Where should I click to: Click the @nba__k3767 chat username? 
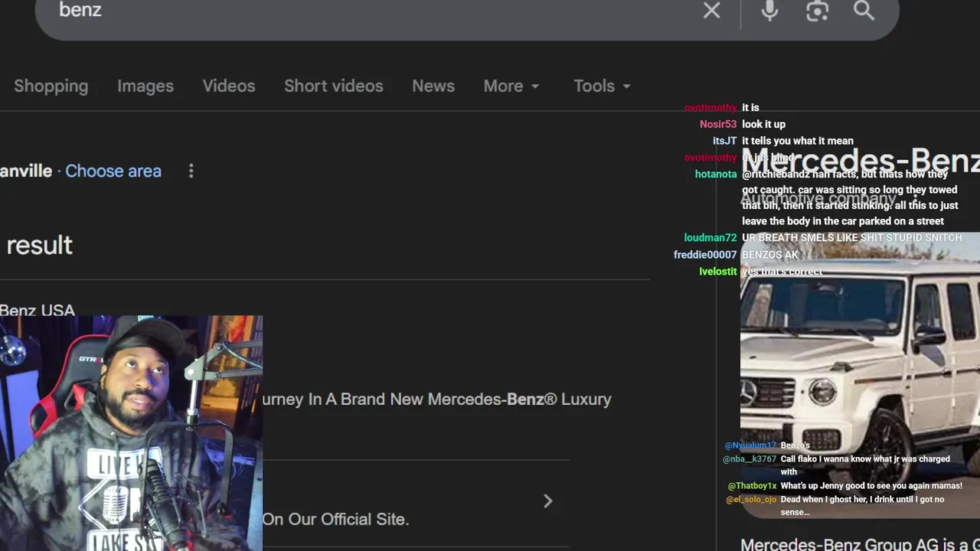click(750, 459)
